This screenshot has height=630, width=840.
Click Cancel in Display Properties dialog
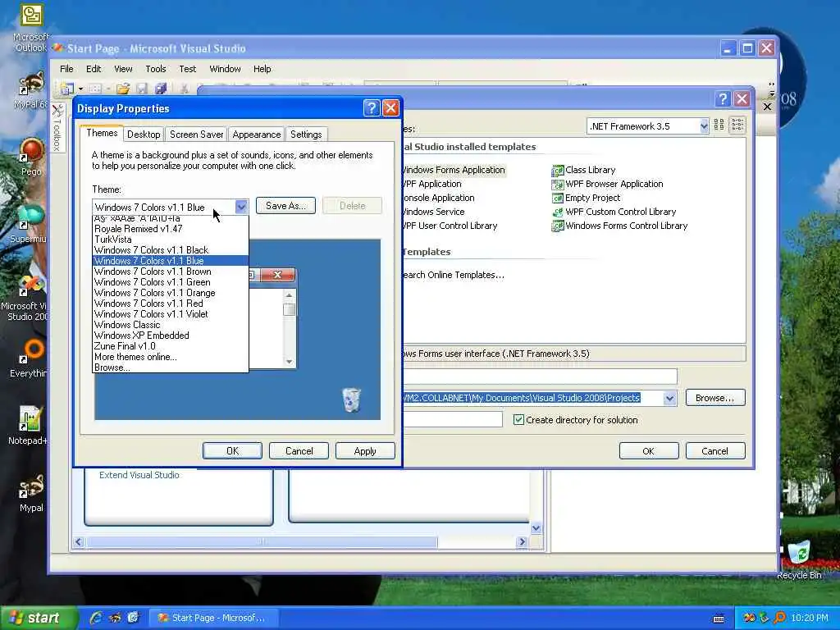[299, 451]
